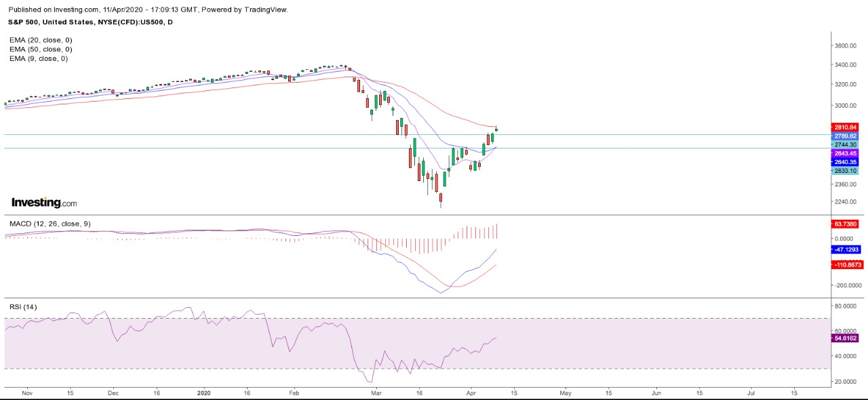
Task: Click the Feb label on the time axis
Action: (x=294, y=393)
